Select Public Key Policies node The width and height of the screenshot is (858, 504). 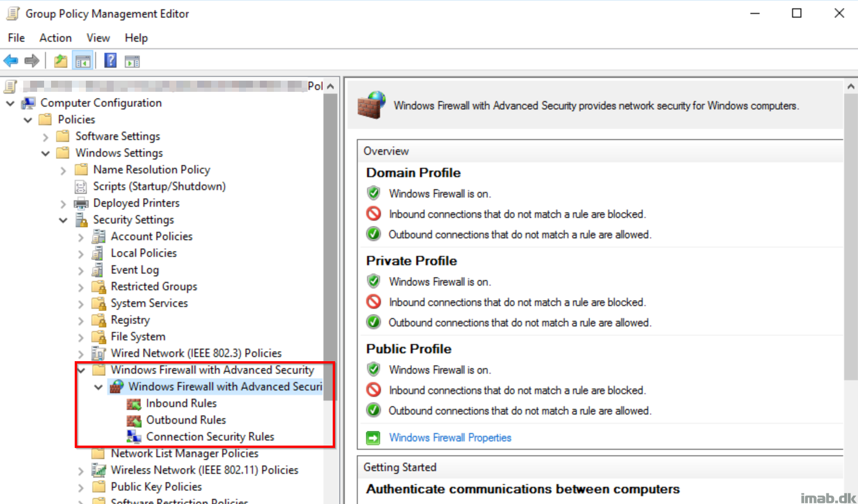click(x=156, y=487)
